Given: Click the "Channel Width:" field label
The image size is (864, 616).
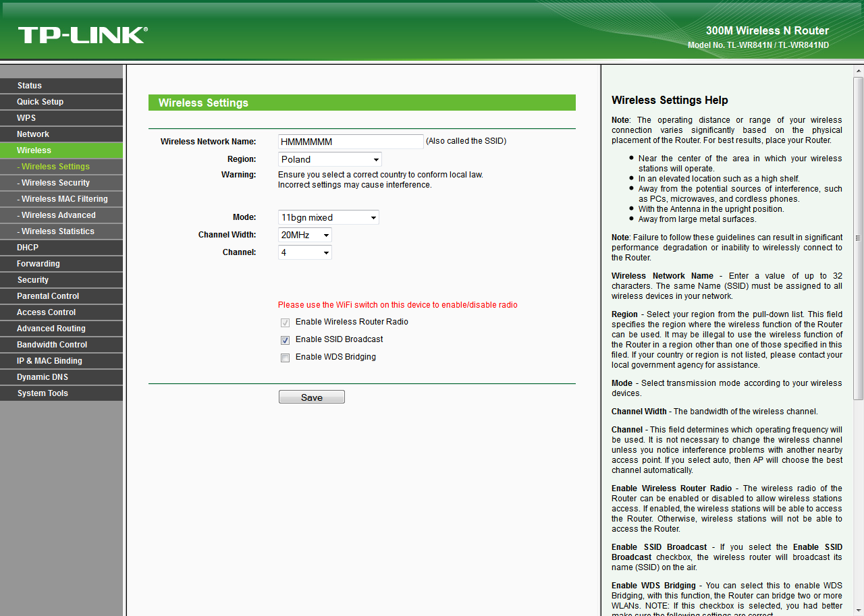Looking at the screenshot, I should 227,235.
